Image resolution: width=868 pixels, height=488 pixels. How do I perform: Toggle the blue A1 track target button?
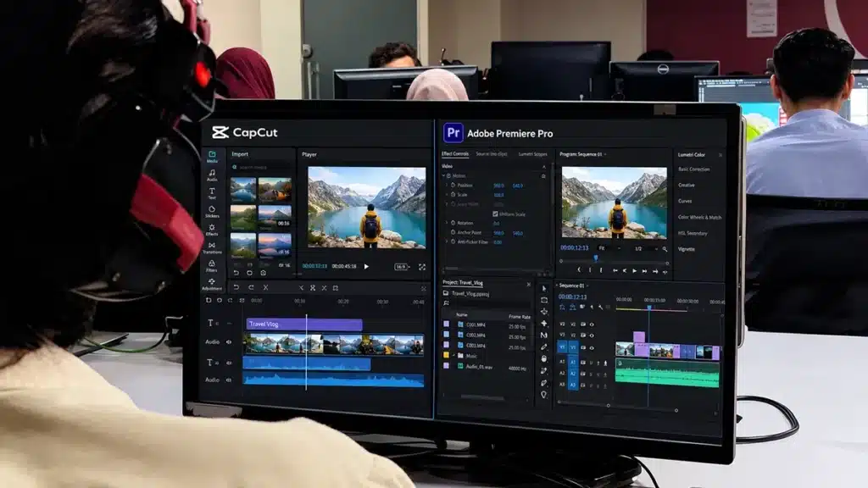pos(574,362)
